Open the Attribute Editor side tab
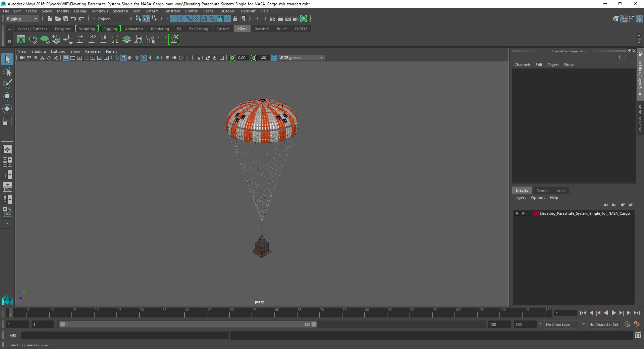The height and width of the screenshot is (349, 644). (640, 118)
